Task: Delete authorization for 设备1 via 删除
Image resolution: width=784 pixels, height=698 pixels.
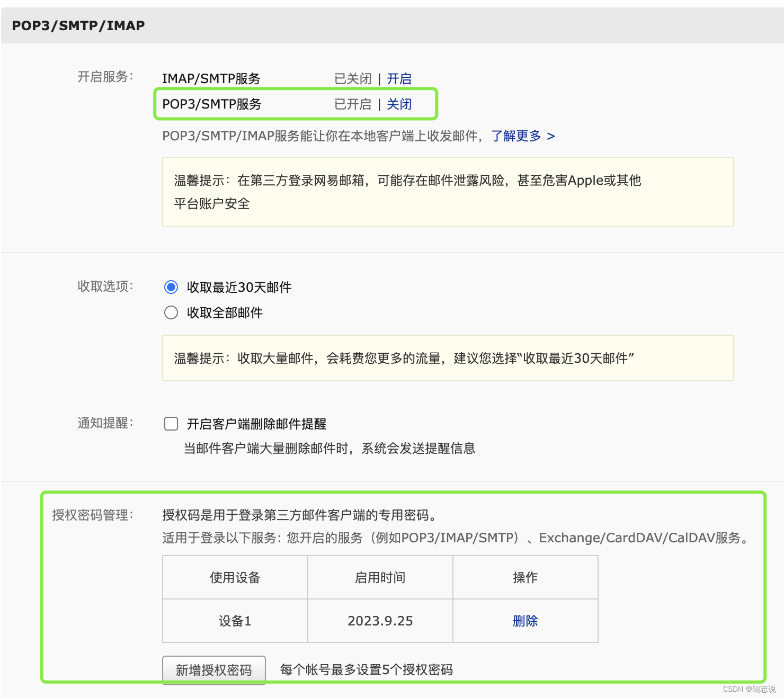Action: [x=525, y=621]
